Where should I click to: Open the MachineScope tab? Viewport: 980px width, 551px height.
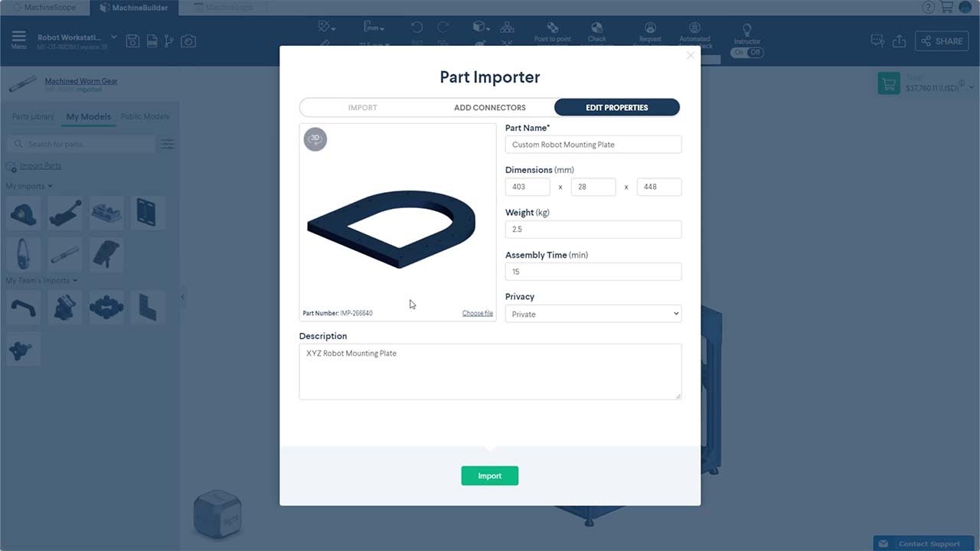click(x=44, y=8)
